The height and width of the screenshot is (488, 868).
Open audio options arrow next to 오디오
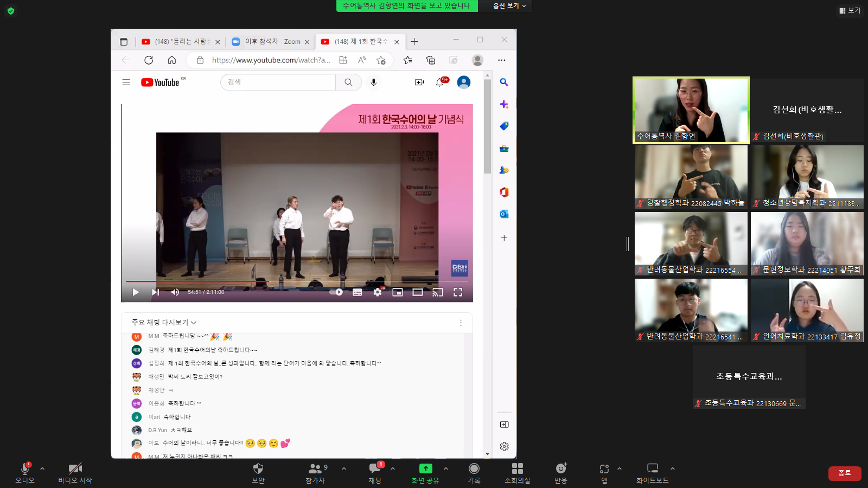(42, 468)
